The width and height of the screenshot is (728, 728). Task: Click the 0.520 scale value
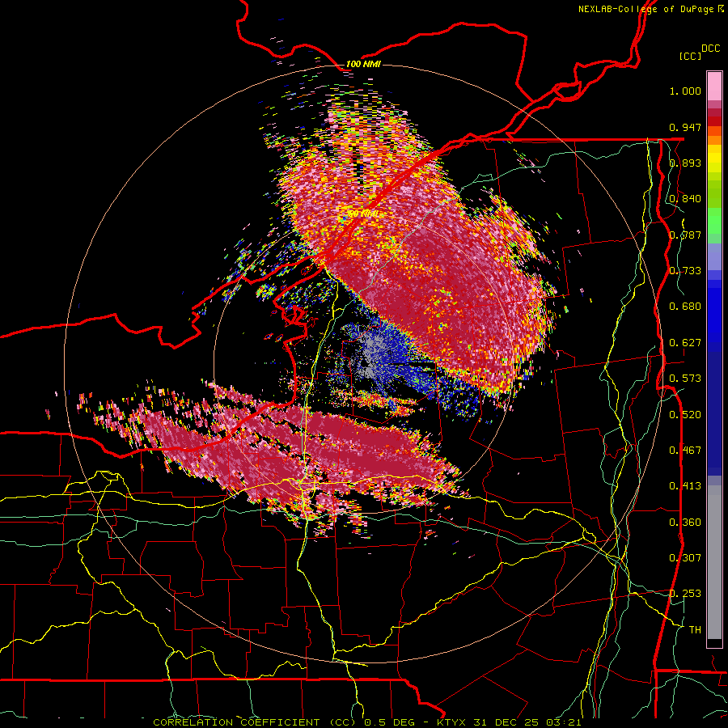click(x=685, y=415)
